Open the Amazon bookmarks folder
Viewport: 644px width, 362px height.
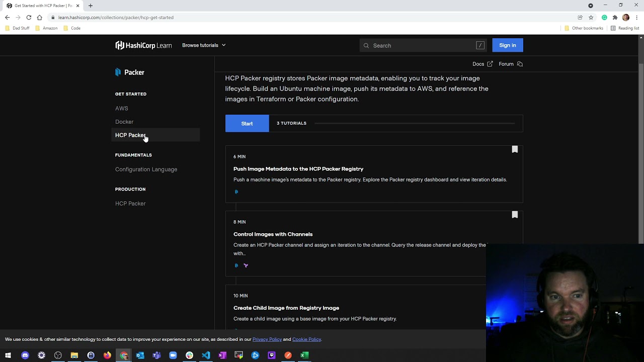[46, 28]
